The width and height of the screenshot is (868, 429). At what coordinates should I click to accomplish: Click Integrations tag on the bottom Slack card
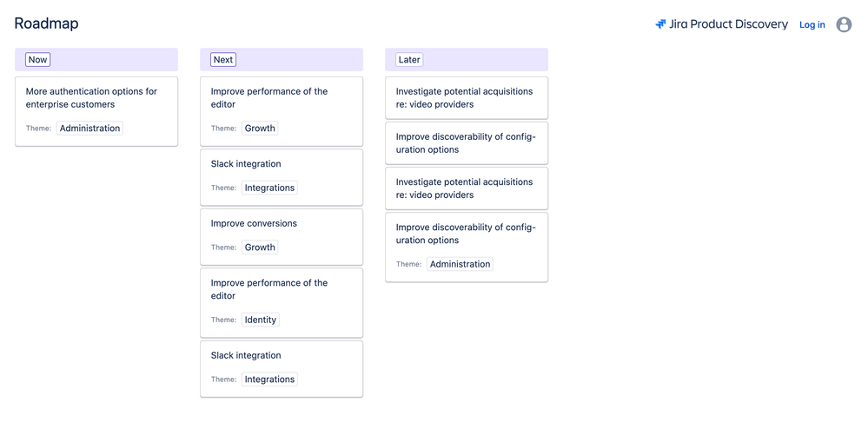click(x=269, y=379)
